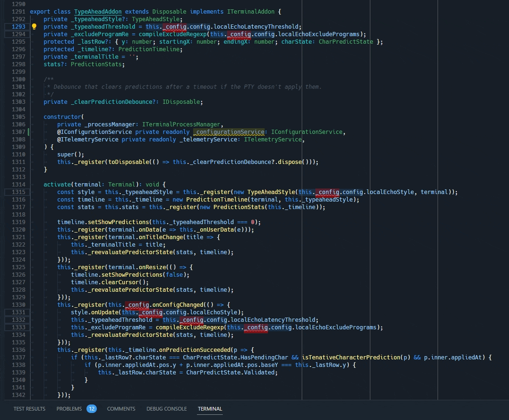
Task: Click the Disposable base class on line 1291
Action: tap(169, 12)
